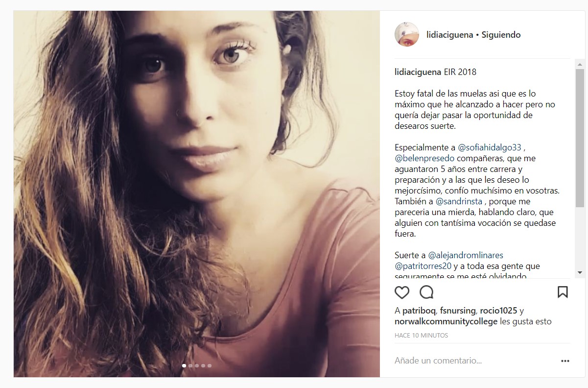Select the last carousel indicator dot
This screenshot has width=588, height=388.
coord(210,365)
